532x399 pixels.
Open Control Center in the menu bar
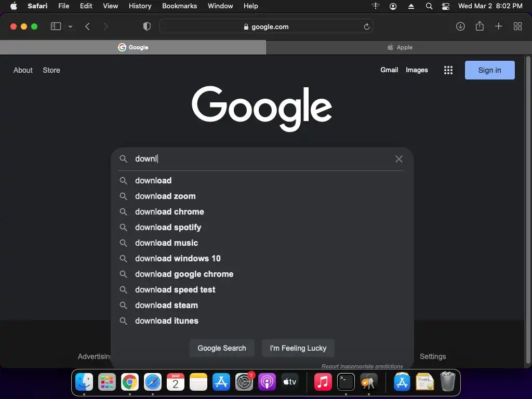tap(445, 6)
